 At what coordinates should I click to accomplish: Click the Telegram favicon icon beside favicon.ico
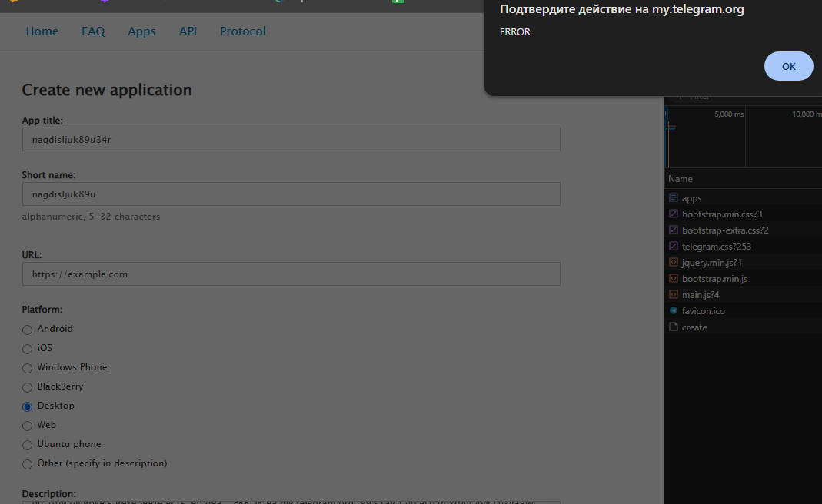tap(674, 310)
